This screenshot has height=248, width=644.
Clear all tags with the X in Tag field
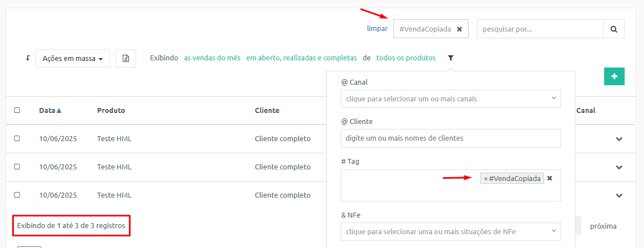coord(549,178)
